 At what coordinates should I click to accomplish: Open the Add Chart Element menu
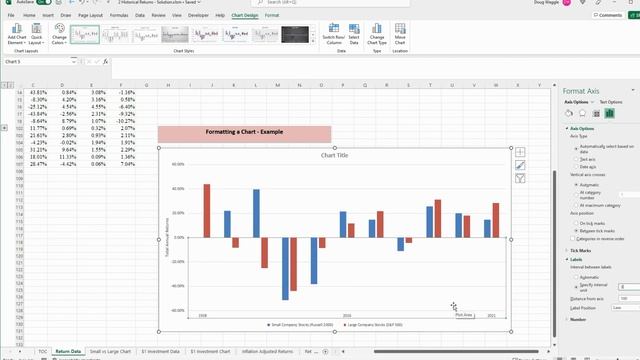[x=17, y=34]
